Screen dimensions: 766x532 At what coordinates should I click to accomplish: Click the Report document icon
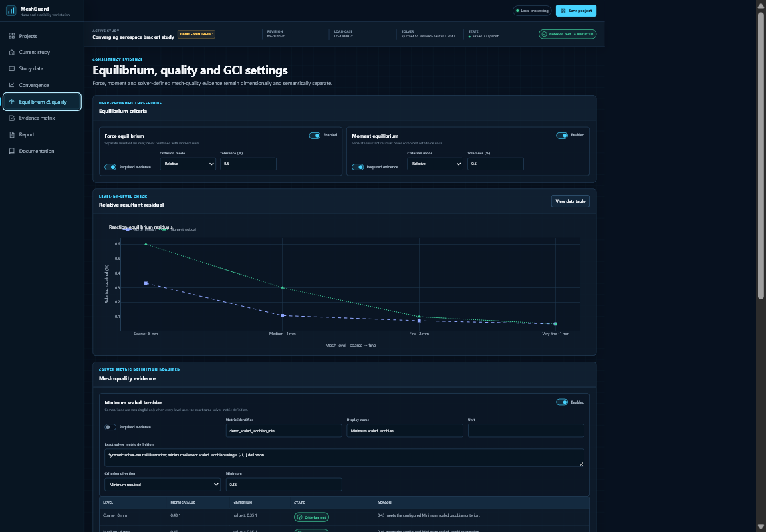pyautogui.click(x=12, y=134)
